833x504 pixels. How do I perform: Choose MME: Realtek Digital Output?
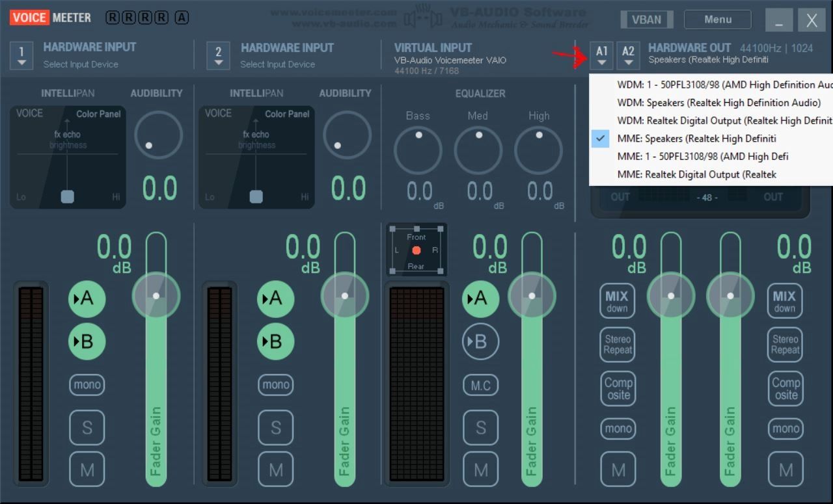(x=711, y=174)
